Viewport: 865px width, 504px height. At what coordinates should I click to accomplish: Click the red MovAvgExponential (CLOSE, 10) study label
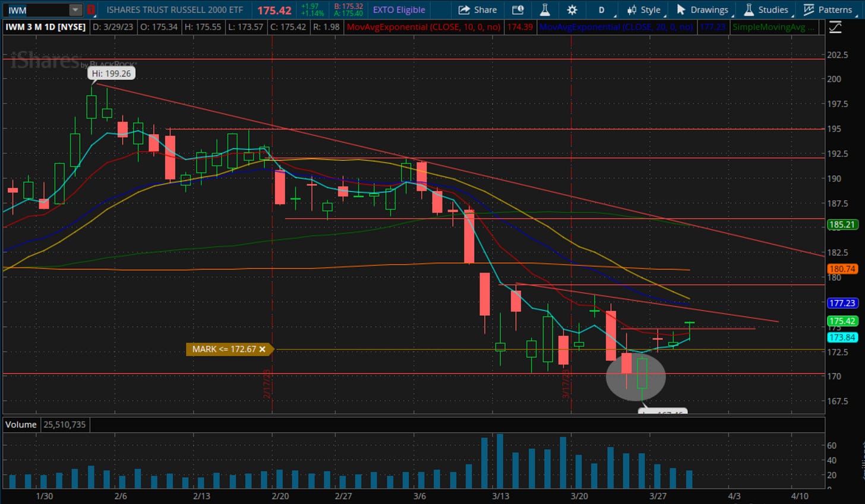(424, 27)
